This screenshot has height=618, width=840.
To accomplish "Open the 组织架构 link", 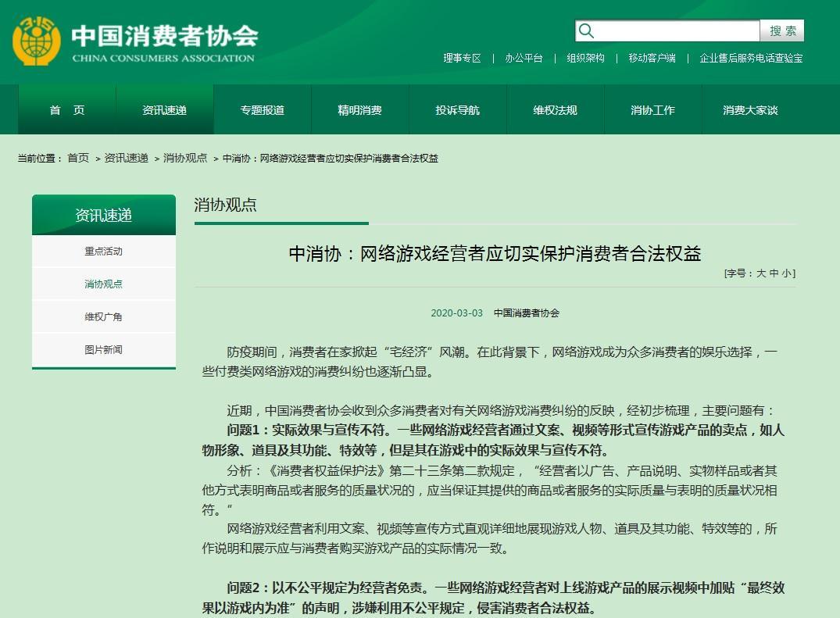I will [x=585, y=58].
